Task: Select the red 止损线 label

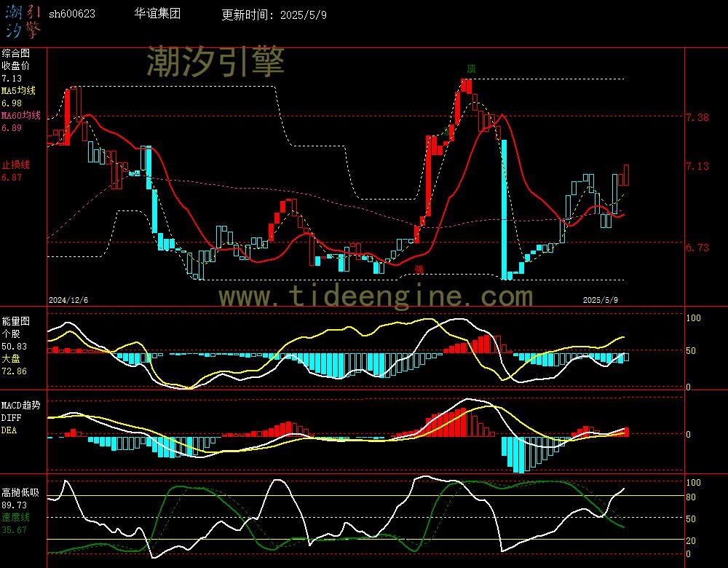Action: click(16, 165)
